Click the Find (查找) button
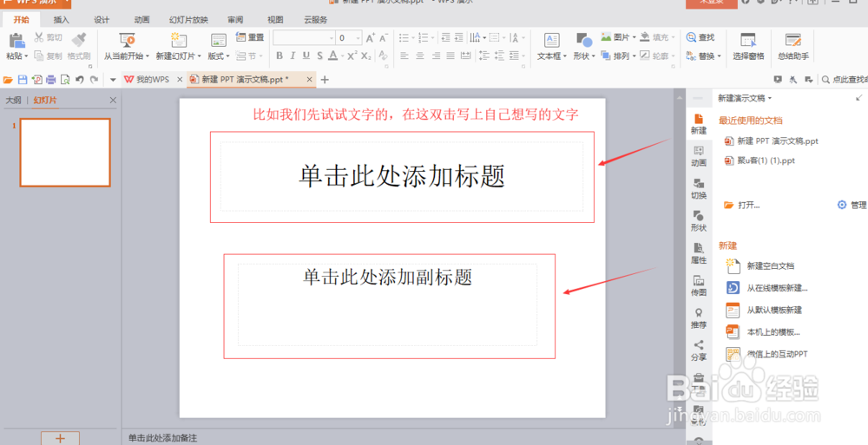868x445 pixels. click(x=700, y=37)
